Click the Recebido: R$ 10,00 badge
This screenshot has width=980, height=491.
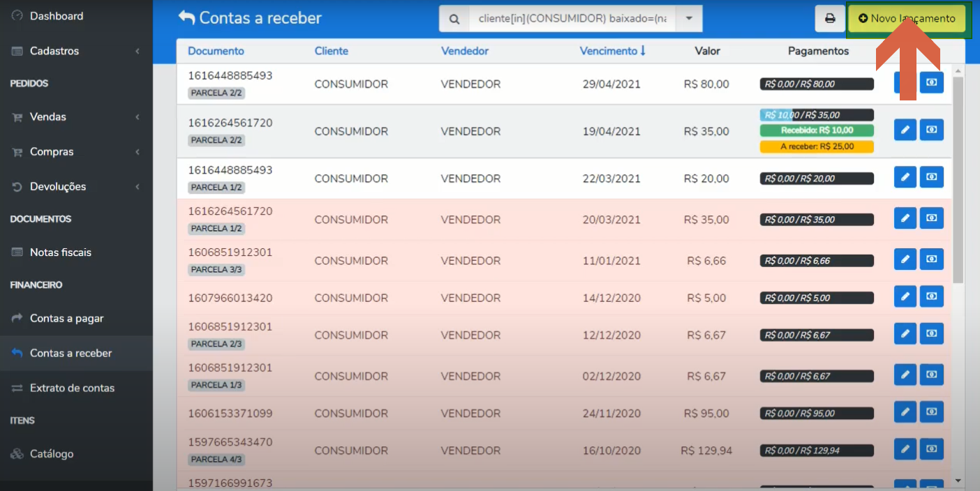tap(817, 130)
